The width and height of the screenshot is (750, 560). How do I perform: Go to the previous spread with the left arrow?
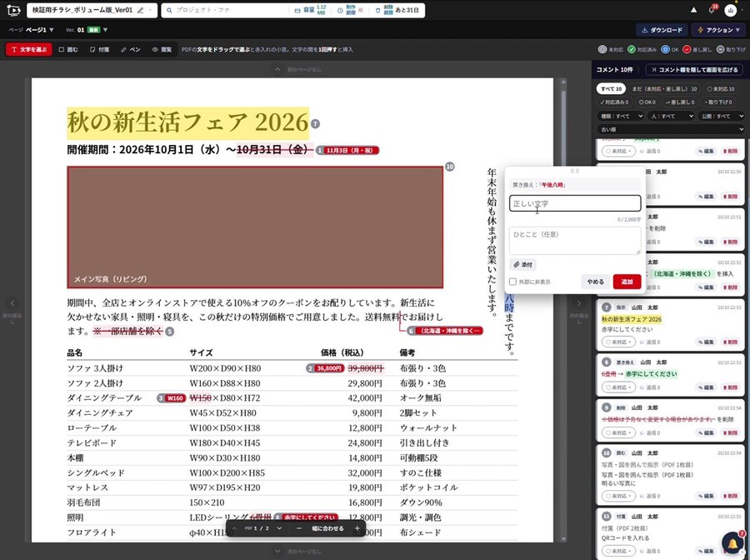12,303
